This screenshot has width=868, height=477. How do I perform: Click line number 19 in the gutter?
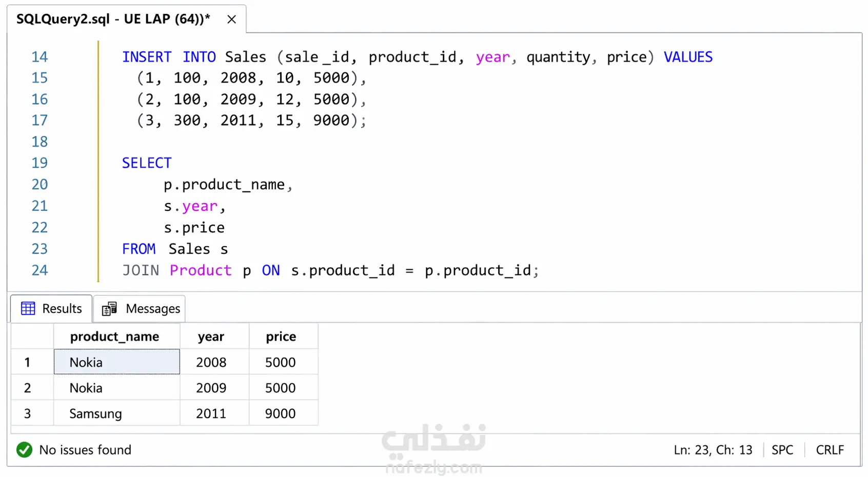[40, 163]
